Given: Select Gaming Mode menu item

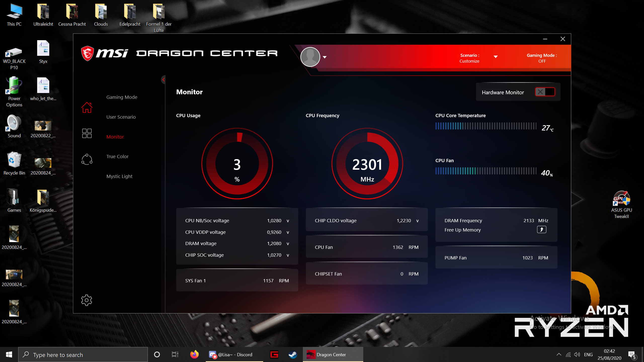Looking at the screenshot, I should pos(122,97).
